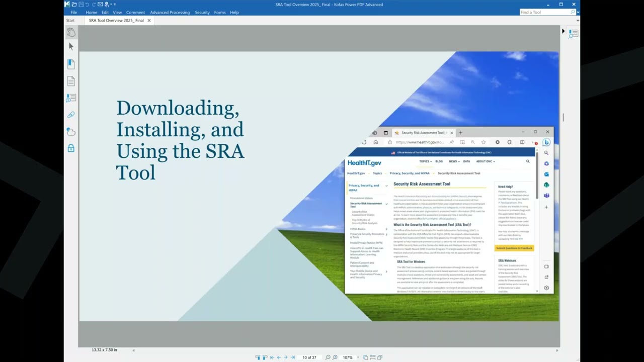This screenshot has width=644, height=362.
Task: Select the arrow Select tool
Action: click(x=71, y=47)
